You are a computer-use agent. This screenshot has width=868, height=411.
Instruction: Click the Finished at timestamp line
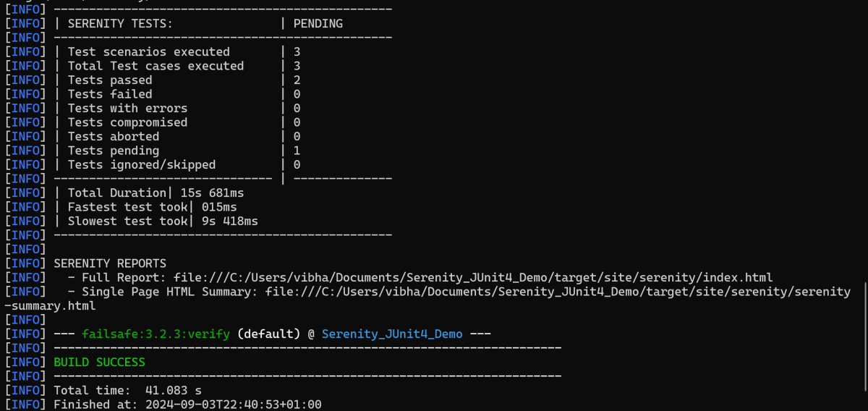pos(187,404)
